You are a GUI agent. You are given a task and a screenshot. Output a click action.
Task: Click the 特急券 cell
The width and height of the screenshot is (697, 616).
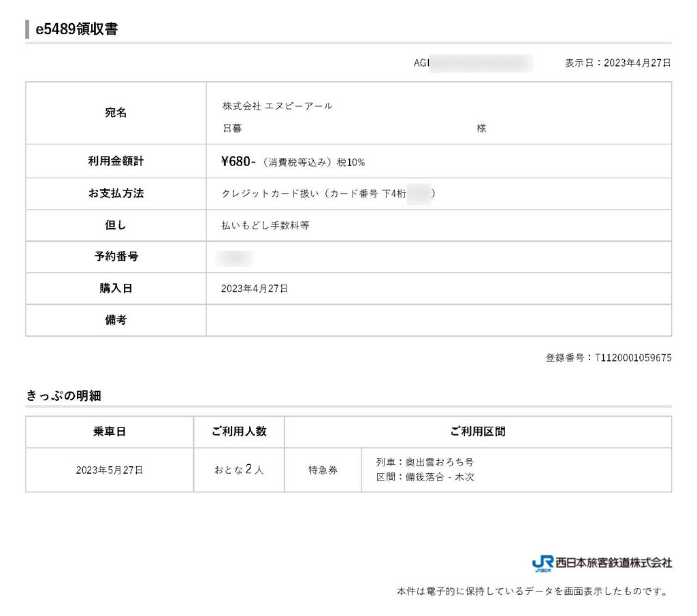tap(323, 470)
